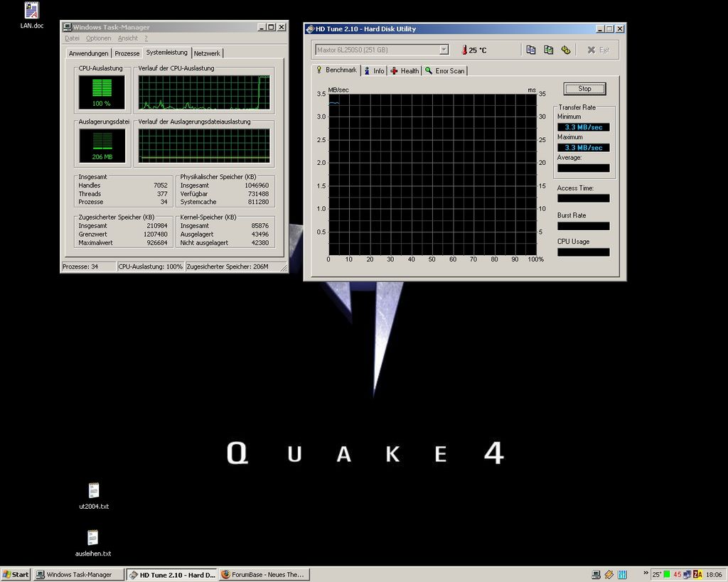Open the ? help menu in Task-Manager
The height and width of the screenshot is (582, 728).
[x=146, y=38]
